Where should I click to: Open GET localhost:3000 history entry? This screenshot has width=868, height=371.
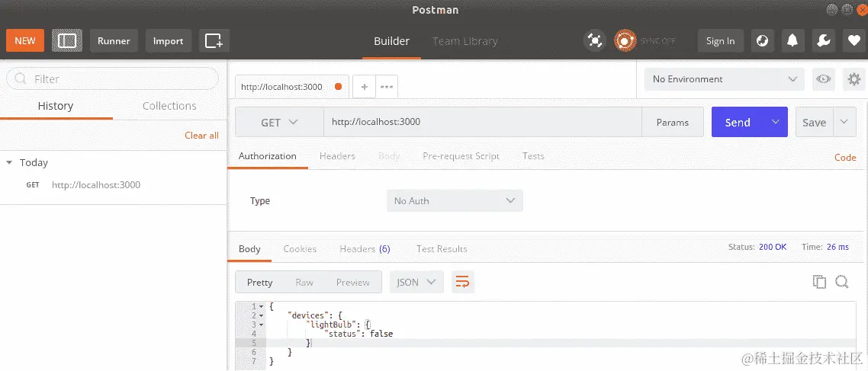click(x=113, y=184)
